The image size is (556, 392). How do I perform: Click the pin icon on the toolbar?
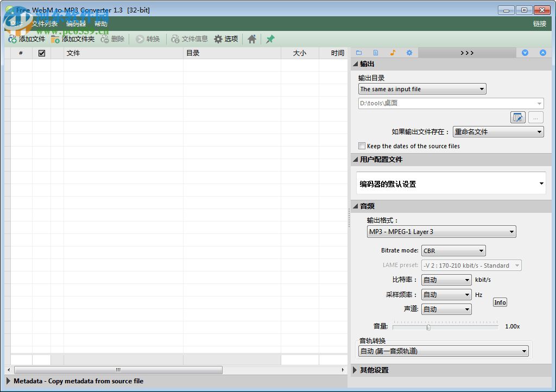(x=270, y=39)
